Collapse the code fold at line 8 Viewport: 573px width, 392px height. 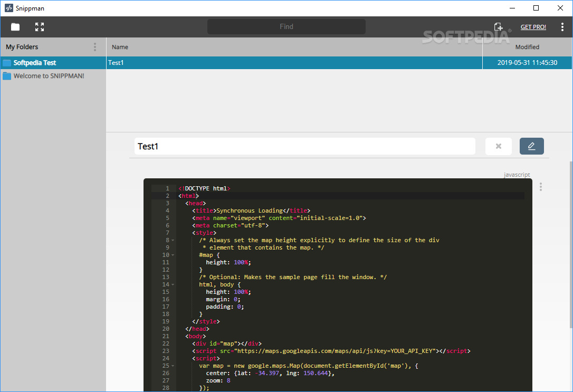173,240
